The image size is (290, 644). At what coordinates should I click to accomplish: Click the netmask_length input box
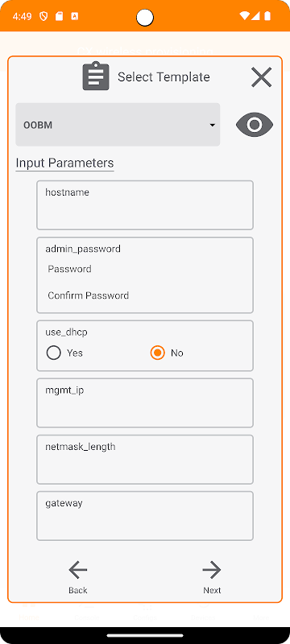[x=145, y=460]
